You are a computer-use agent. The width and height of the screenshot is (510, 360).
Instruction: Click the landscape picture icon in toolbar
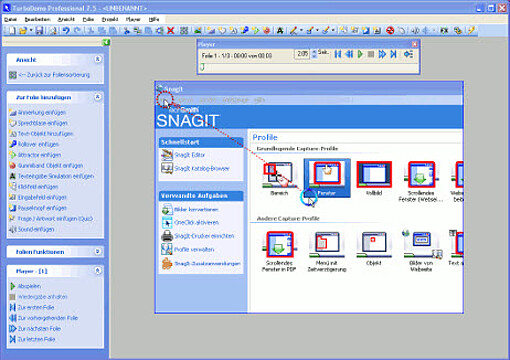click(x=198, y=31)
